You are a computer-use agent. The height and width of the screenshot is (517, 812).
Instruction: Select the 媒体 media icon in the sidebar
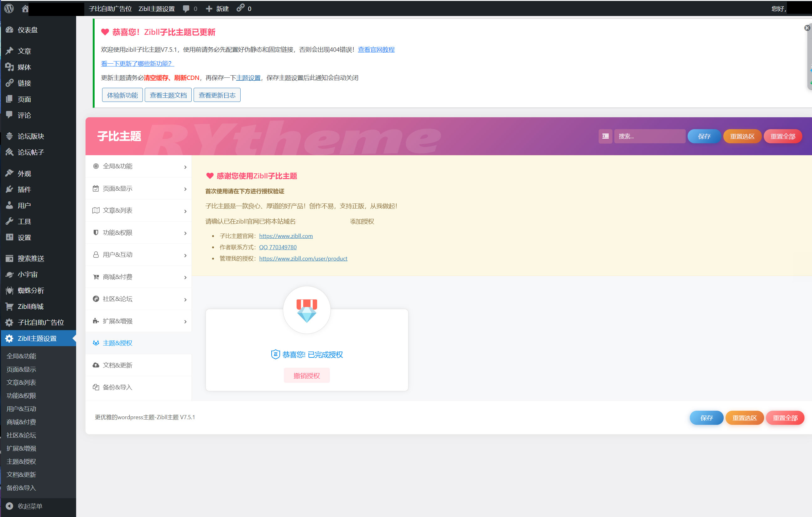(9, 67)
